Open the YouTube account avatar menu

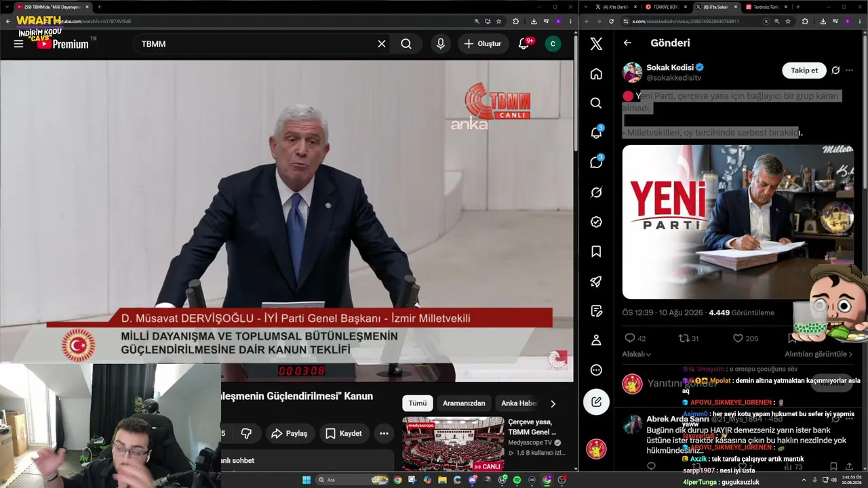point(553,44)
